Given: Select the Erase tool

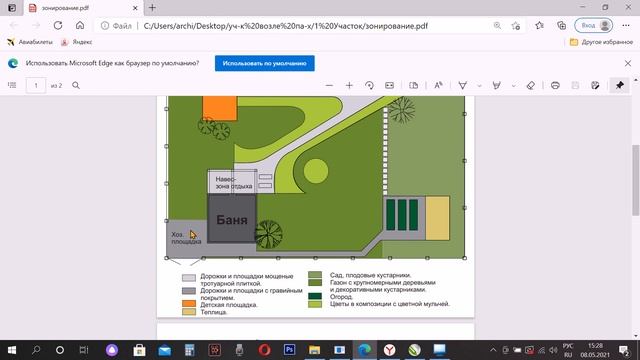Looking at the screenshot, I should (x=531, y=85).
